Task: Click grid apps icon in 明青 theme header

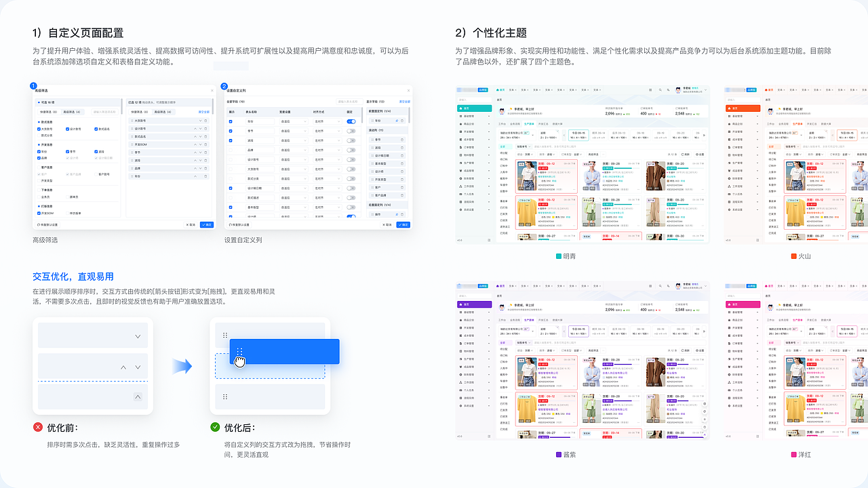Action: tap(650, 90)
